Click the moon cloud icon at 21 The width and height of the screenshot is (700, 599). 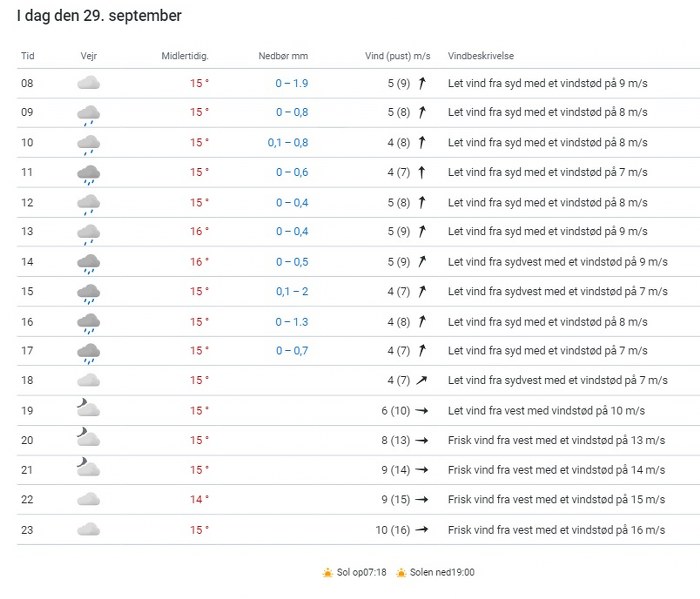point(88,467)
